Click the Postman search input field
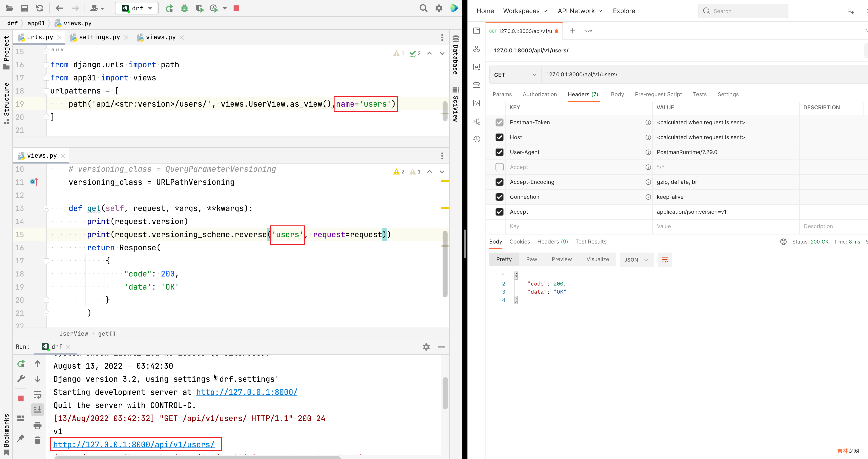The width and height of the screenshot is (868, 459). point(743,10)
